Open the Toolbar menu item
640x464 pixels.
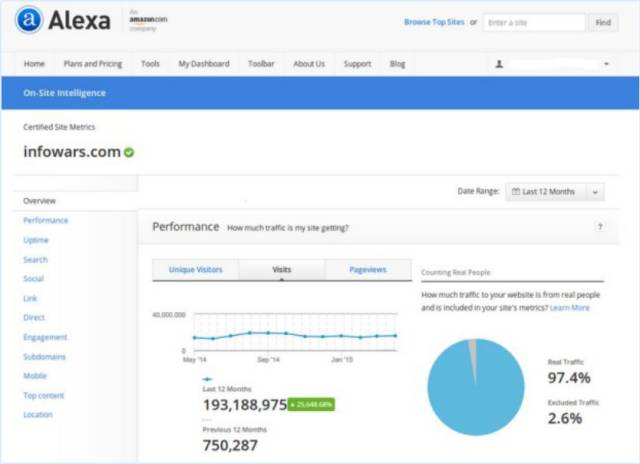pos(261,64)
